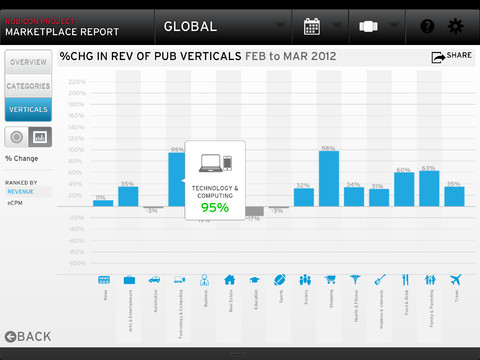Switch to the Categories tab

28,86
